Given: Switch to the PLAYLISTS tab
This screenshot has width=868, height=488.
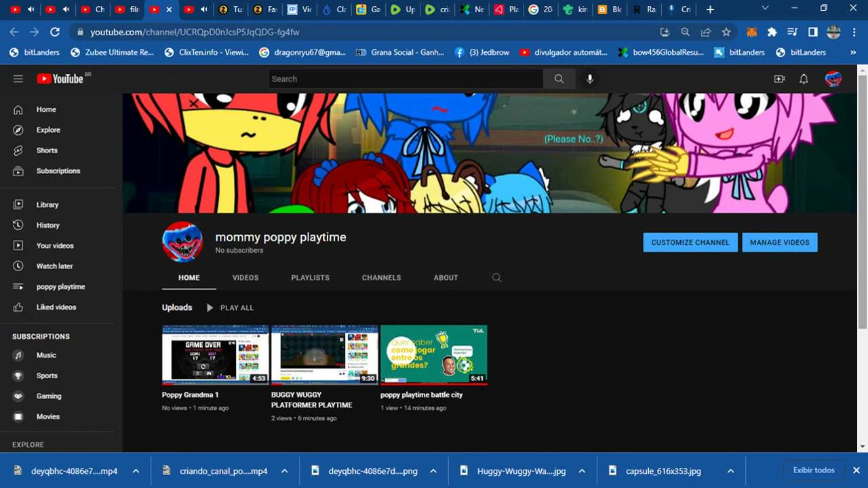Looking at the screenshot, I should 310,278.
